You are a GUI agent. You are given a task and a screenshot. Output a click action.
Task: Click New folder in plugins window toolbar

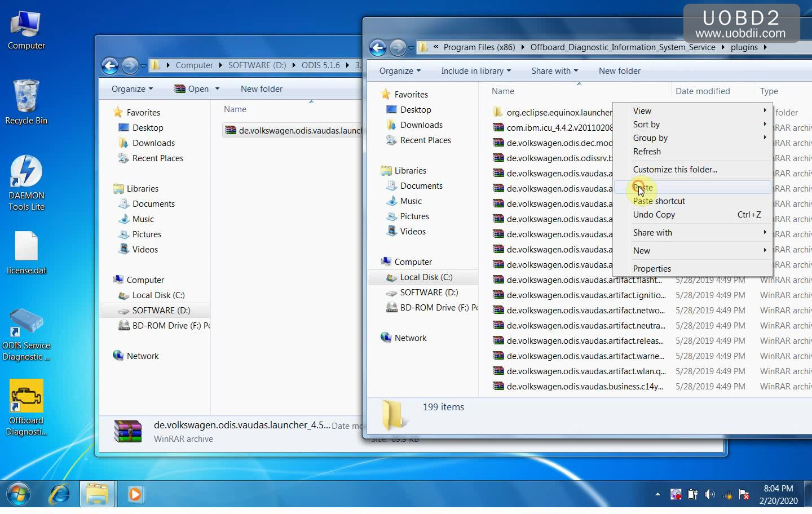click(619, 71)
